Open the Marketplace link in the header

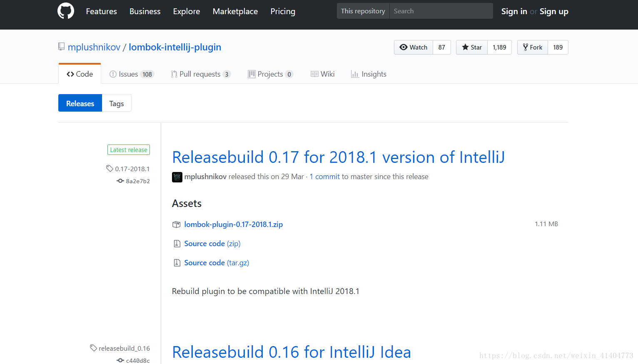pyautogui.click(x=235, y=11)
